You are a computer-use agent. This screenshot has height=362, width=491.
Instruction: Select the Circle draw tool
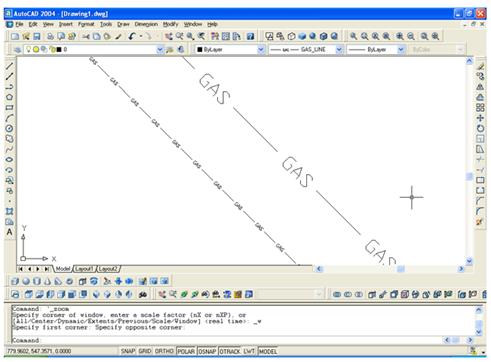(9, 128)
